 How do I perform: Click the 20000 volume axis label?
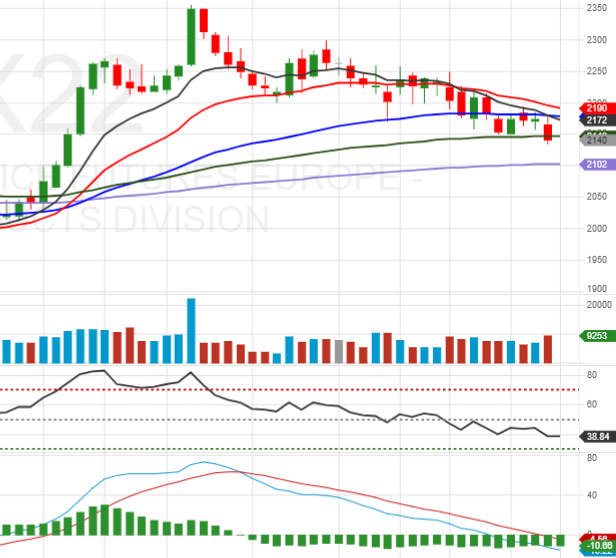[599, 305]
